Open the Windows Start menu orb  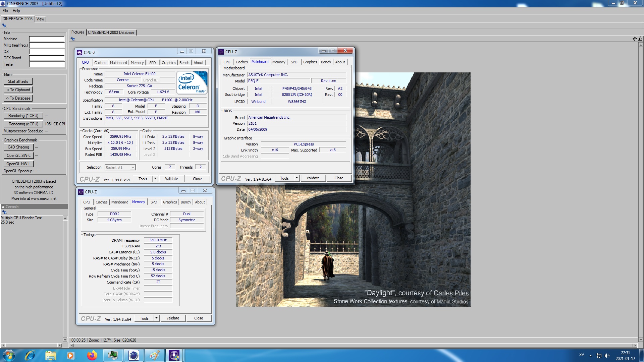[9, 355]
